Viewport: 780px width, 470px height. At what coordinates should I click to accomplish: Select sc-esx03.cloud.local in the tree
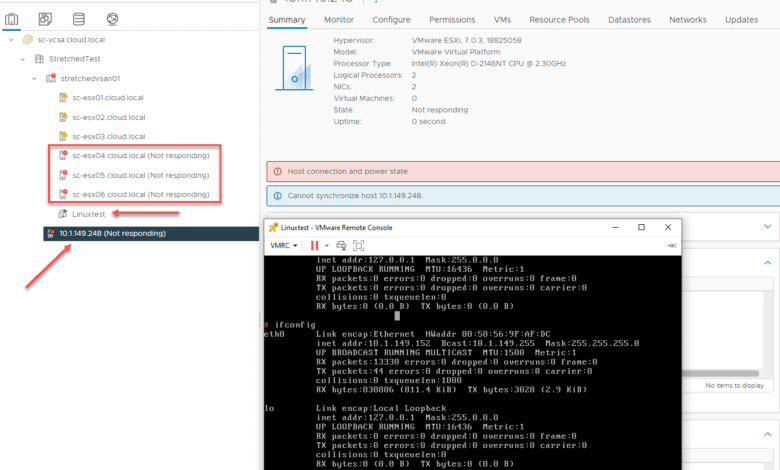[x=108, y=136]
